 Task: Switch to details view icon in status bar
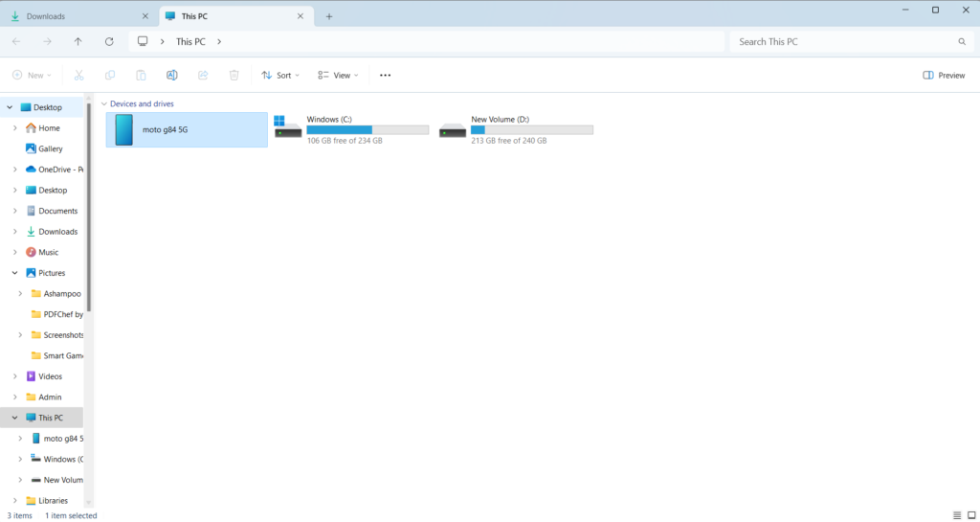coord(957,515)
